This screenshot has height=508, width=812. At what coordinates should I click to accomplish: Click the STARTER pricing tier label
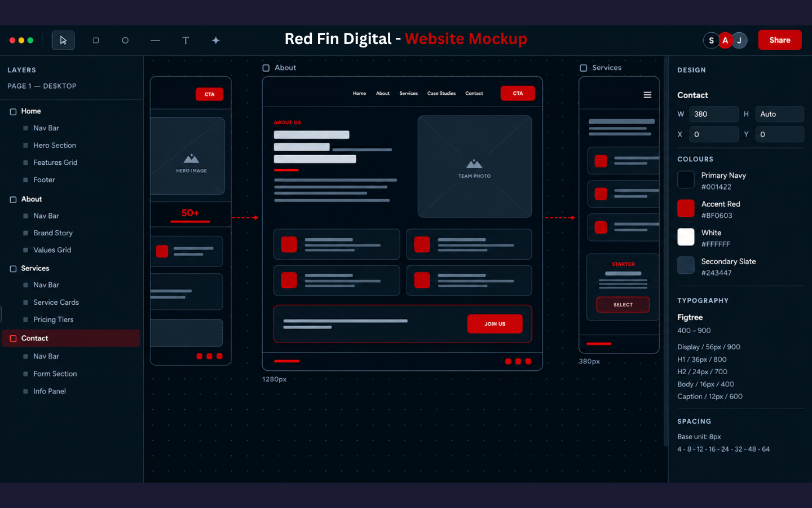tap(623, 264)
